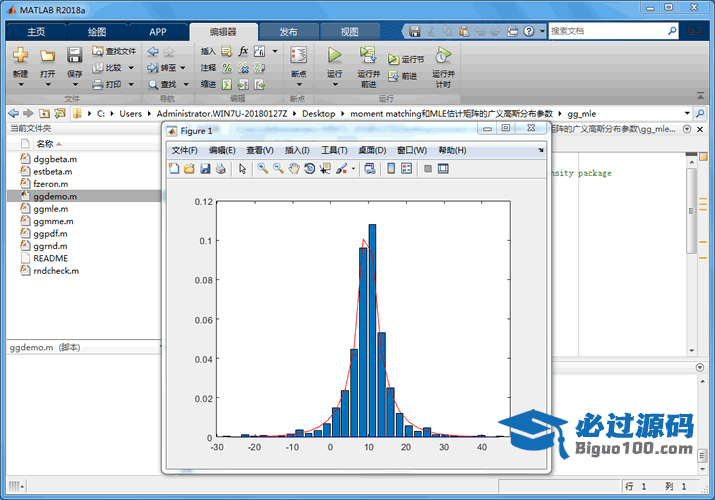This screenshot has width=715, height=500.
Task: Toggle the Rotate 3D tool in Figure 1
Action: [309, 169]
